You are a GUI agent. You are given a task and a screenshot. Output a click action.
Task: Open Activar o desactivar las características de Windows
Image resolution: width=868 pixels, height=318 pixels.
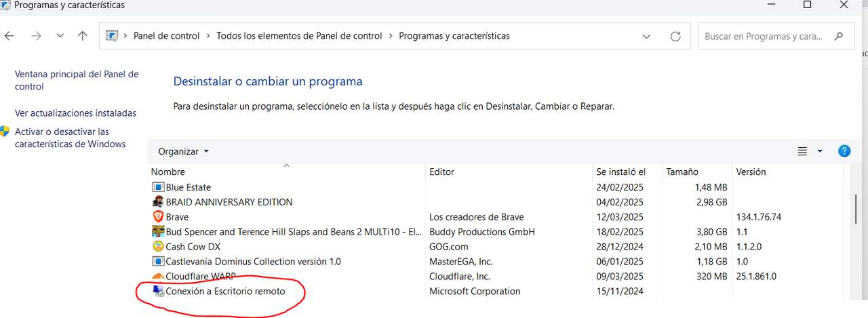(71, 138)
